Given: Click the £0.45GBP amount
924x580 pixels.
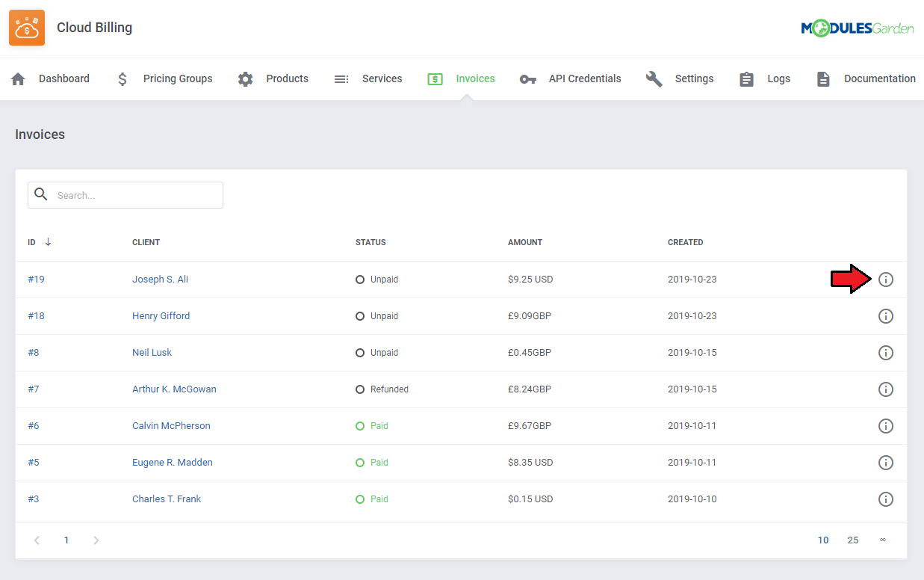Looking at the screenshot, I should pos(530,353).
